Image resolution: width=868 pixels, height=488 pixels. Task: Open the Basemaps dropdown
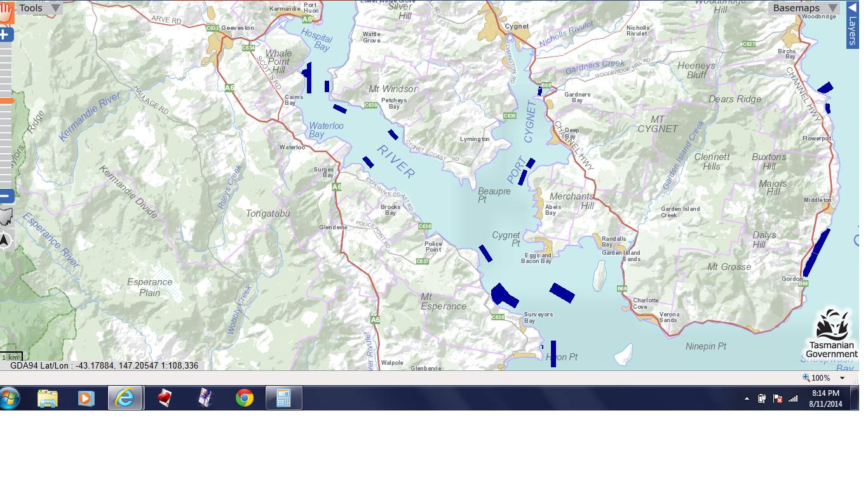click(x=804, y=8)
